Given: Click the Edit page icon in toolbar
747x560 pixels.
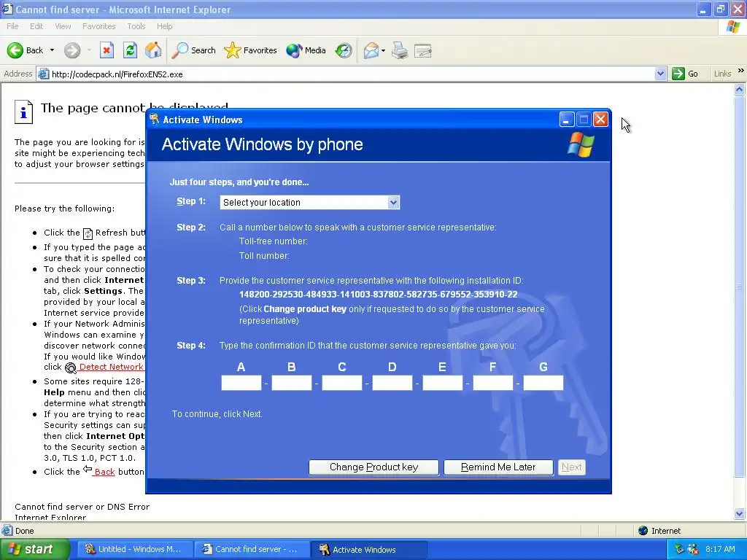Looking at the screenshot, I should 423,50.
